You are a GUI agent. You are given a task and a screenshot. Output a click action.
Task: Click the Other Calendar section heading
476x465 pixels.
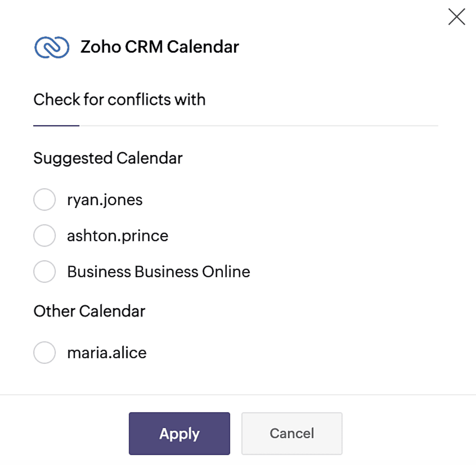click(89, 311)
